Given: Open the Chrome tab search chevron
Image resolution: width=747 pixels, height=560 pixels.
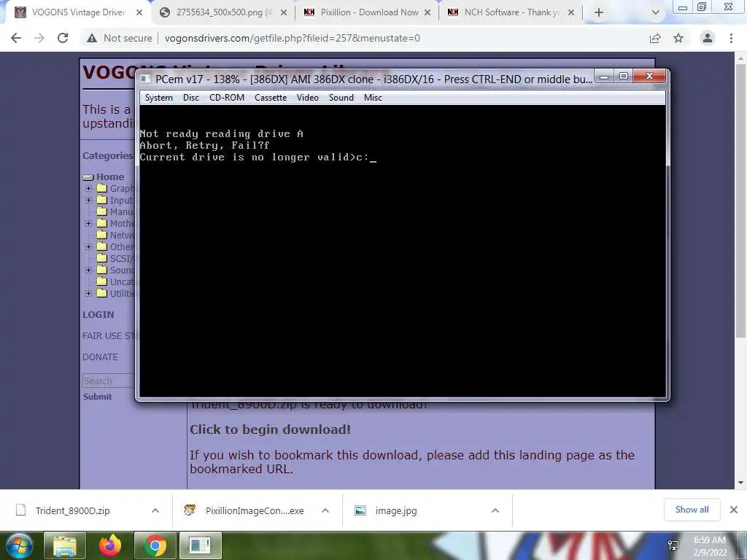Looking at the screenshot, I should [656, 12].
